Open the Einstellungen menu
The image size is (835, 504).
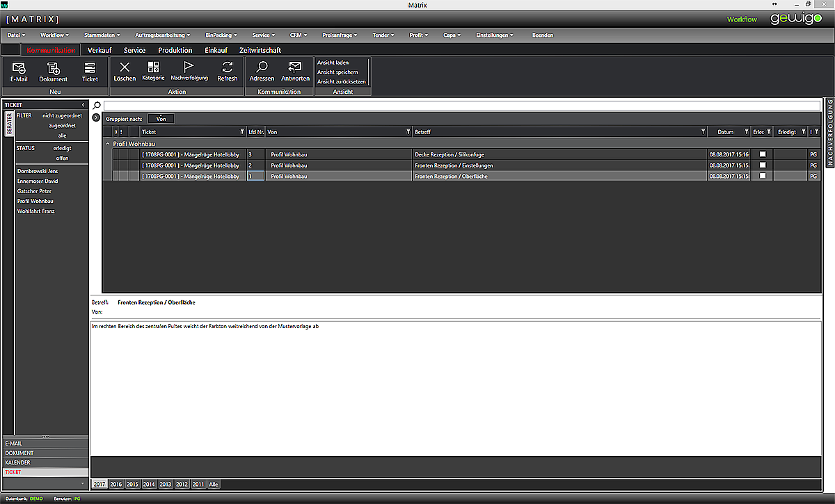pos(495,35)
